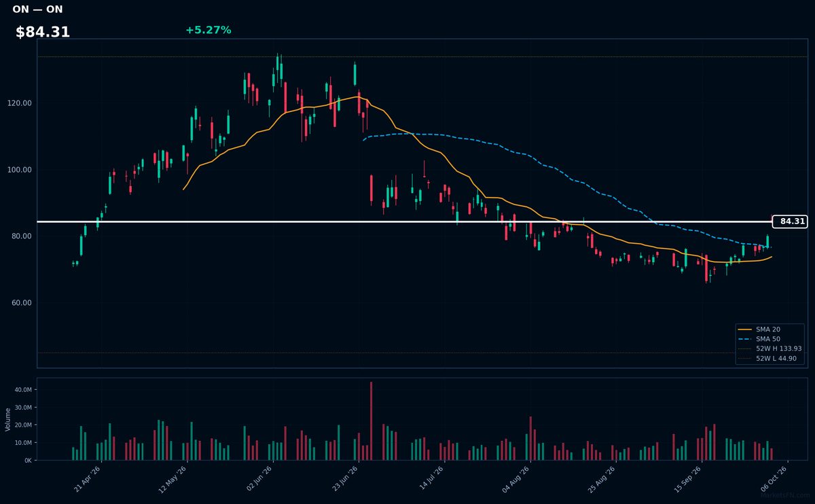Click the +5.27% change percentage

208,30
